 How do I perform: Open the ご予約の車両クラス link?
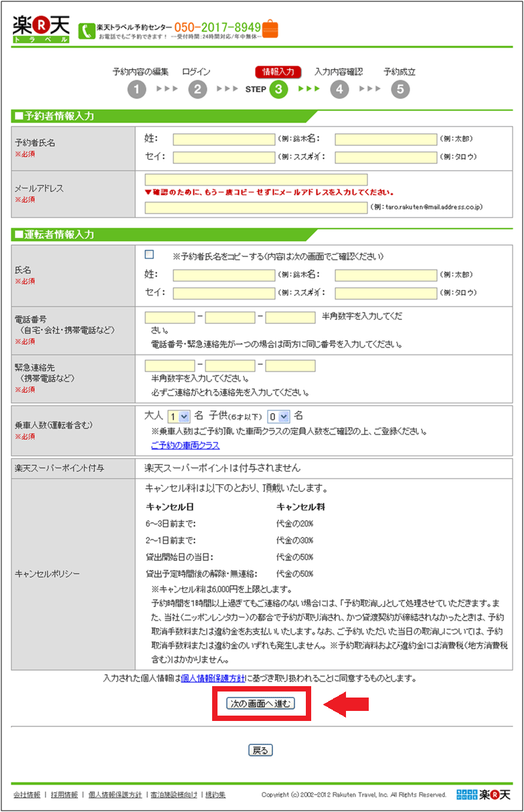185,445
